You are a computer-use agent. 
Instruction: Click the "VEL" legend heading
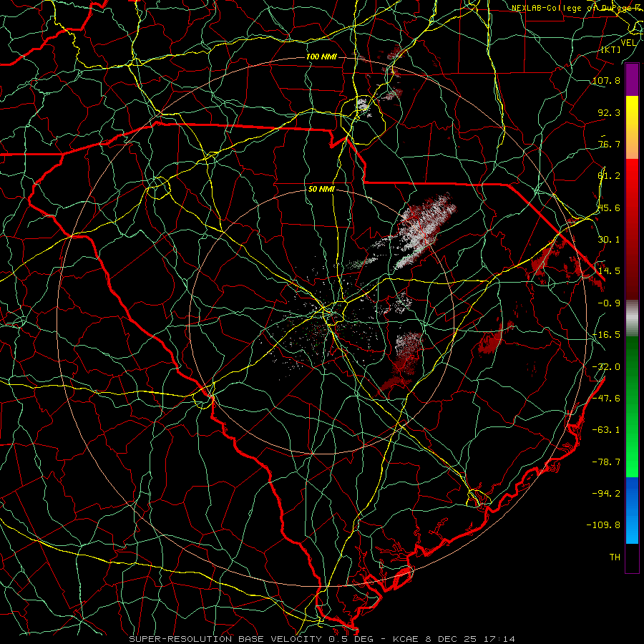[x=628, y=43]
